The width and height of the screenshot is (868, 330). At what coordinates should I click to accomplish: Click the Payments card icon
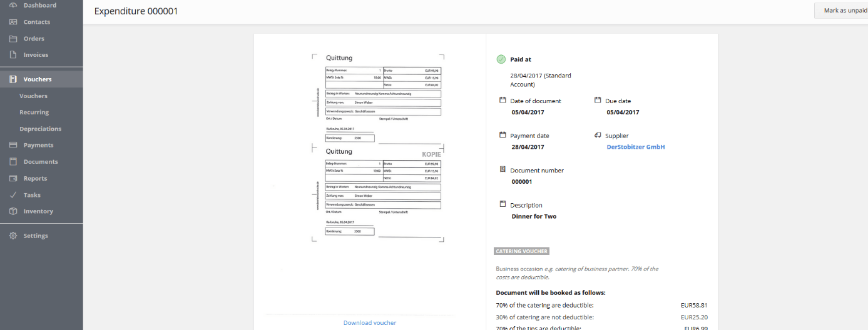point(13,145)
